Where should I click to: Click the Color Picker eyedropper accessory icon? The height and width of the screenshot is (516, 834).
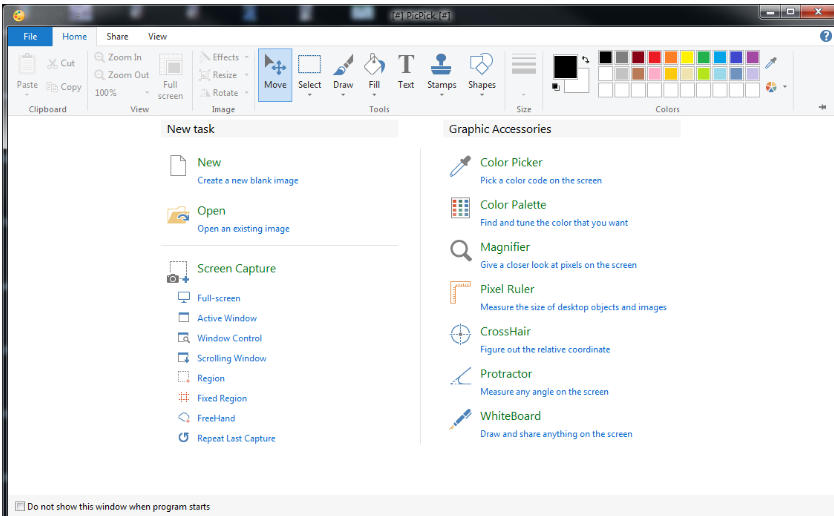tap(460, 168)
